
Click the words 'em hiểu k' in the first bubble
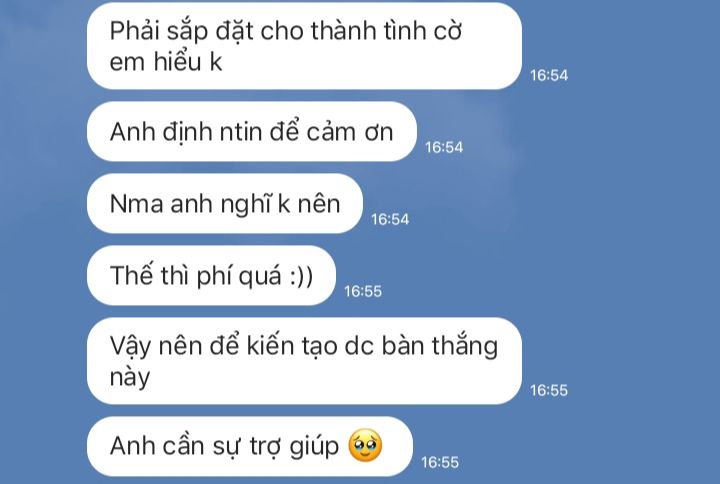point(166,62)
